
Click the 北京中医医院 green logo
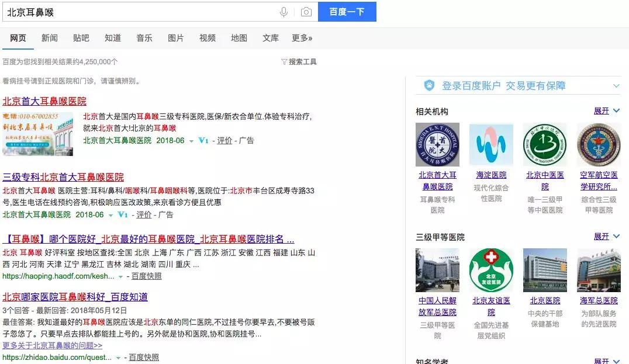click(x=545, y=145)
